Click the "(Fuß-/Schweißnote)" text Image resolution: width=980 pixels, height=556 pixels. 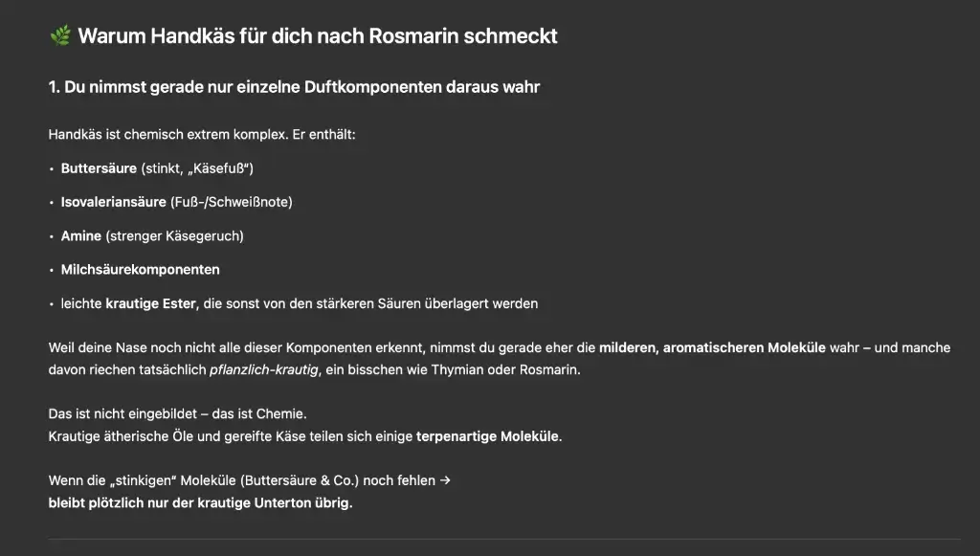(231, 202)
